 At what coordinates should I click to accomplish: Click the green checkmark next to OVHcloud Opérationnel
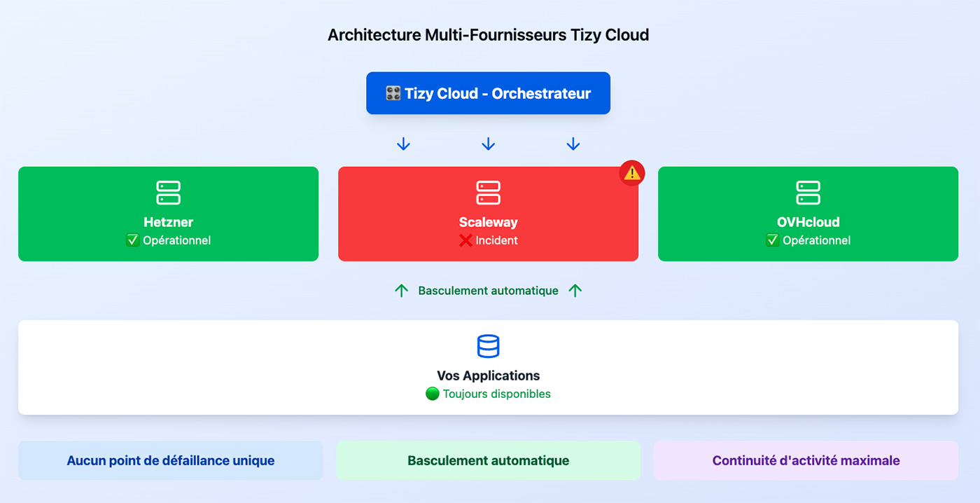click(772, 240)
